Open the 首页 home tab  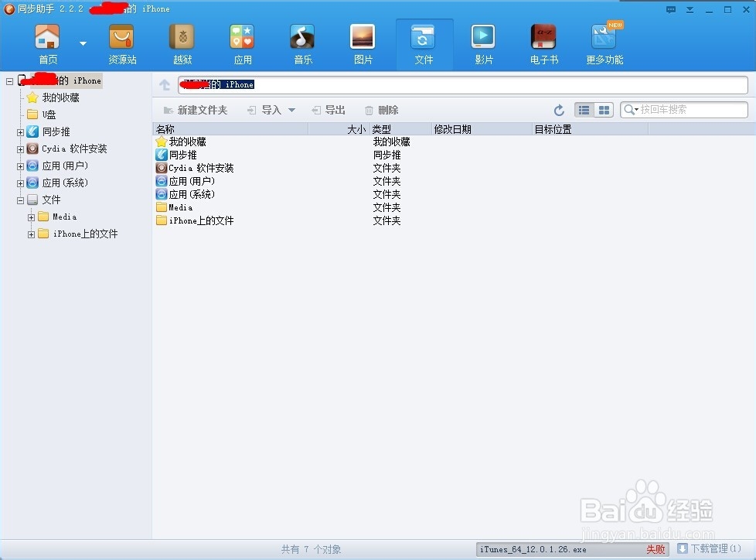[47, 44]
